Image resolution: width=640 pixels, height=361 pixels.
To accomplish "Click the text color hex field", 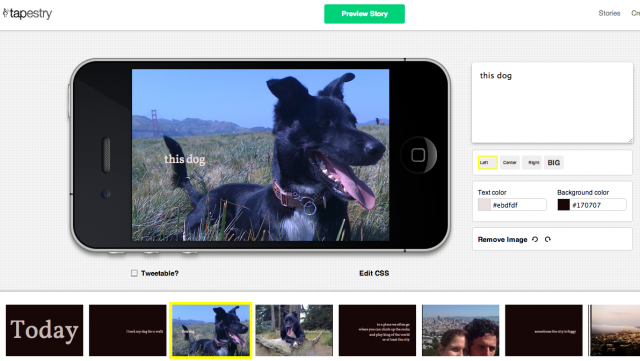I will [518, 205].
